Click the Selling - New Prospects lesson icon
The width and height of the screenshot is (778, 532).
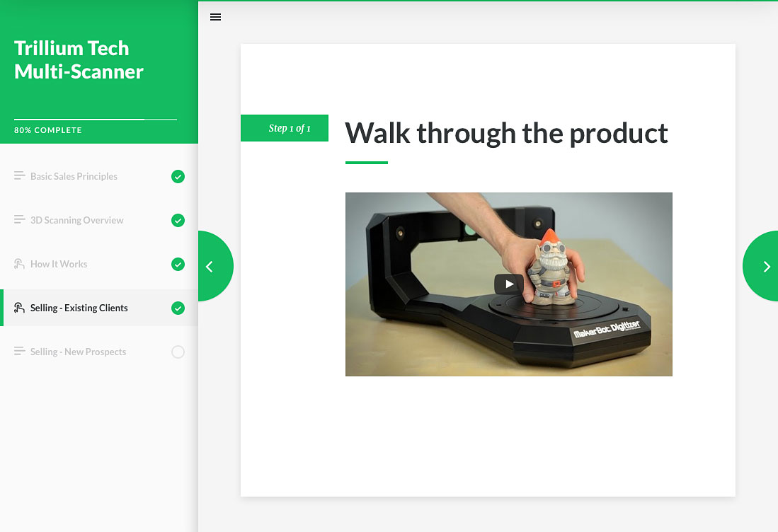(19, 351)
